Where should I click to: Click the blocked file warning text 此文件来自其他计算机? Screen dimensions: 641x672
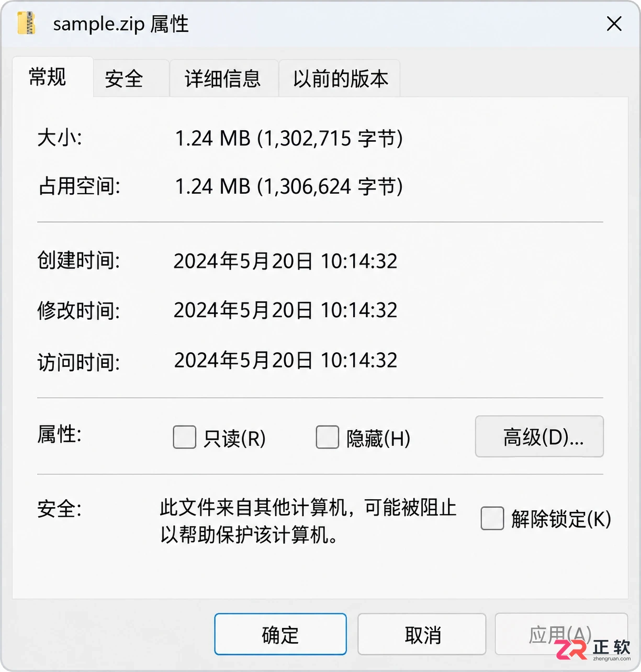pos(308,521)
